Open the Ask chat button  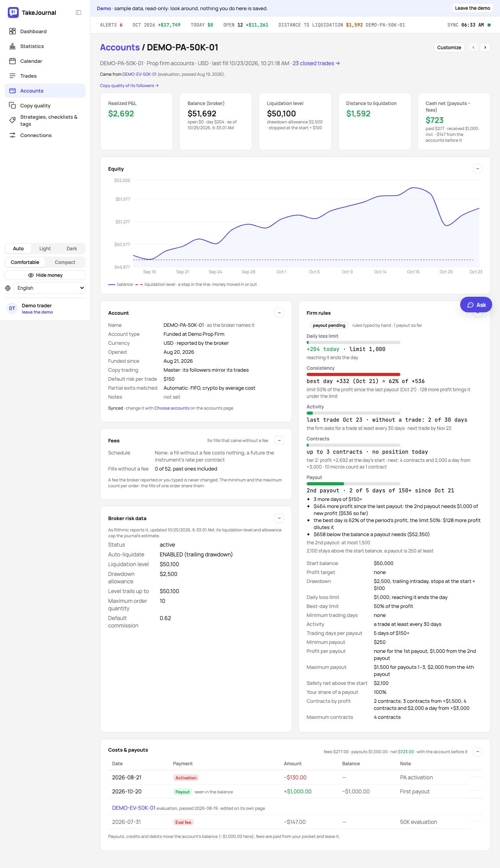tap(476, 305)
